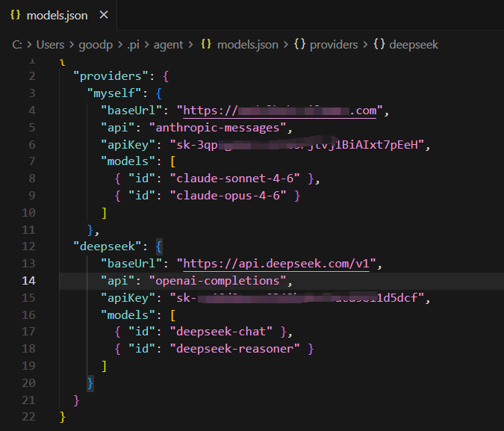
Task: Open the deepseek breadcrumb symbol
Action: pyautogui.click(x=414, y=45)
